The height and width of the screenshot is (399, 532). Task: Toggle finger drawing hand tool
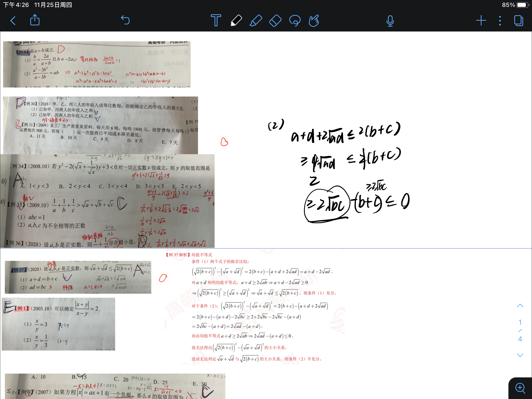pos(314,21)
